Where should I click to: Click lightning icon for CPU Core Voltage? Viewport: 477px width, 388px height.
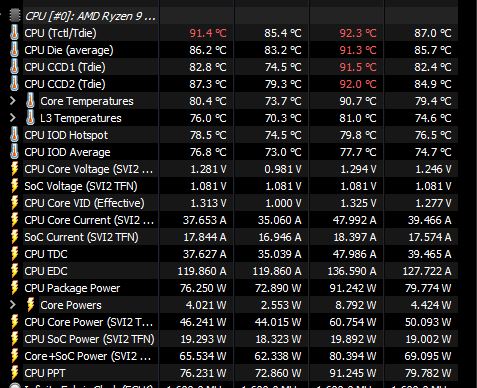click(x=14, y=169)
